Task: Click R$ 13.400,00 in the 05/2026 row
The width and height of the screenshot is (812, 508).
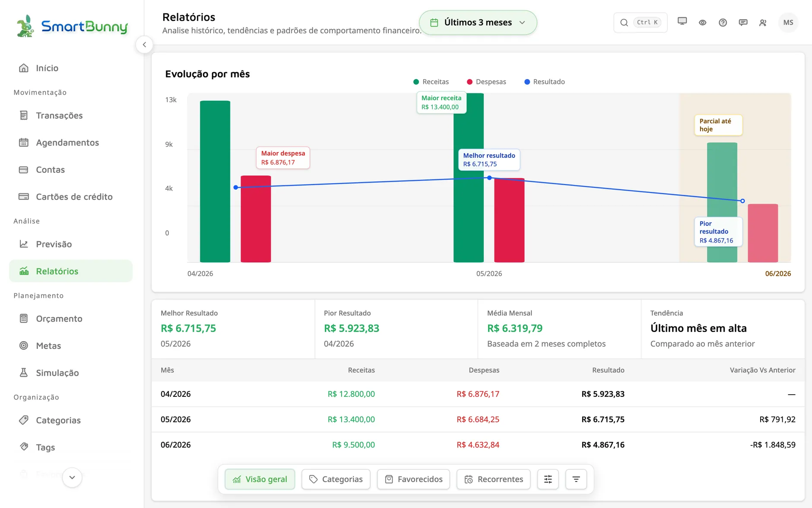Action: coord(351,419)
